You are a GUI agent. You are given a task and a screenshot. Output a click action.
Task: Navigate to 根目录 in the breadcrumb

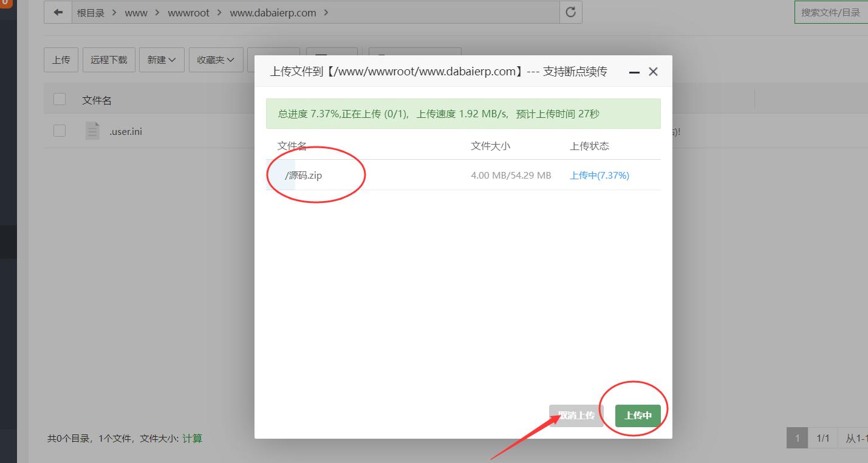(91, 12)
